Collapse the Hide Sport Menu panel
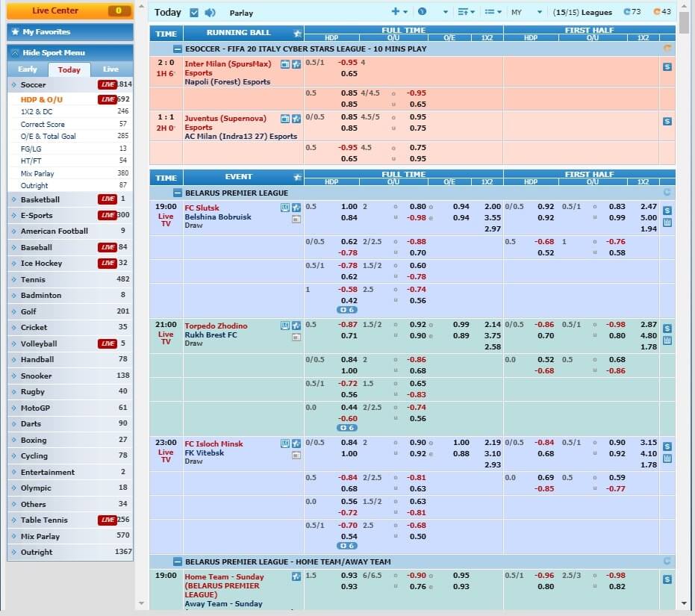 (x=70, y=52)
